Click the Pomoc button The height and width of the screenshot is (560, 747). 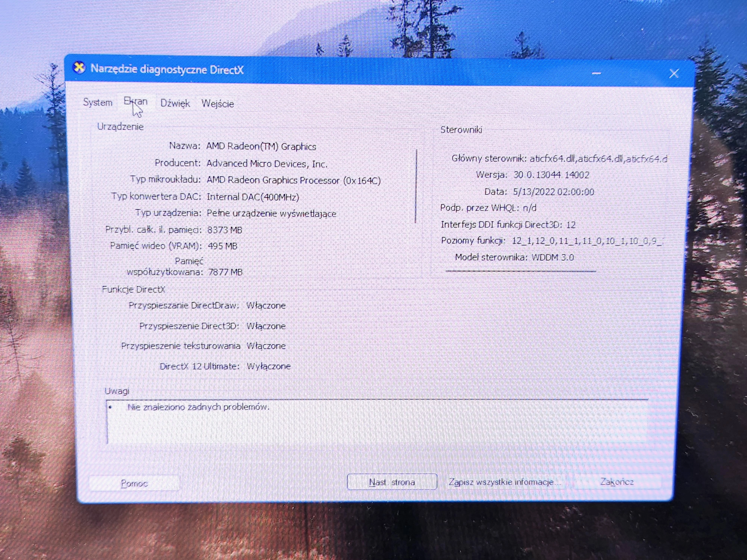click(x=134, y=483)
